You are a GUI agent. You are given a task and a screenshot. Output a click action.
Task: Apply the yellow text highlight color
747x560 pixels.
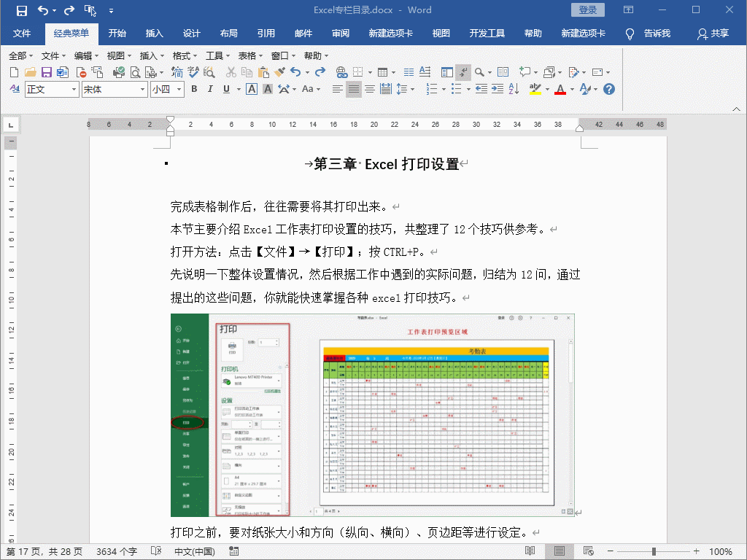[x=535, y=89]
